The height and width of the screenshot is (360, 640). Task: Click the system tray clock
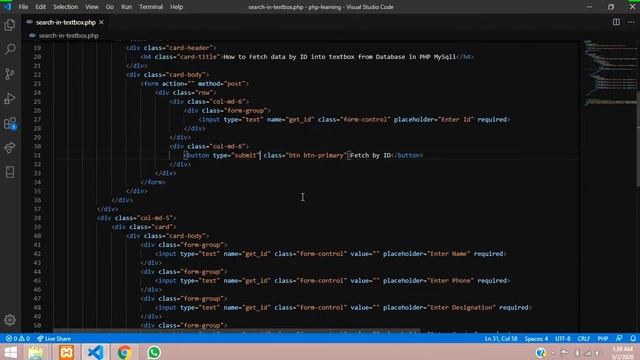click(623, 352)
